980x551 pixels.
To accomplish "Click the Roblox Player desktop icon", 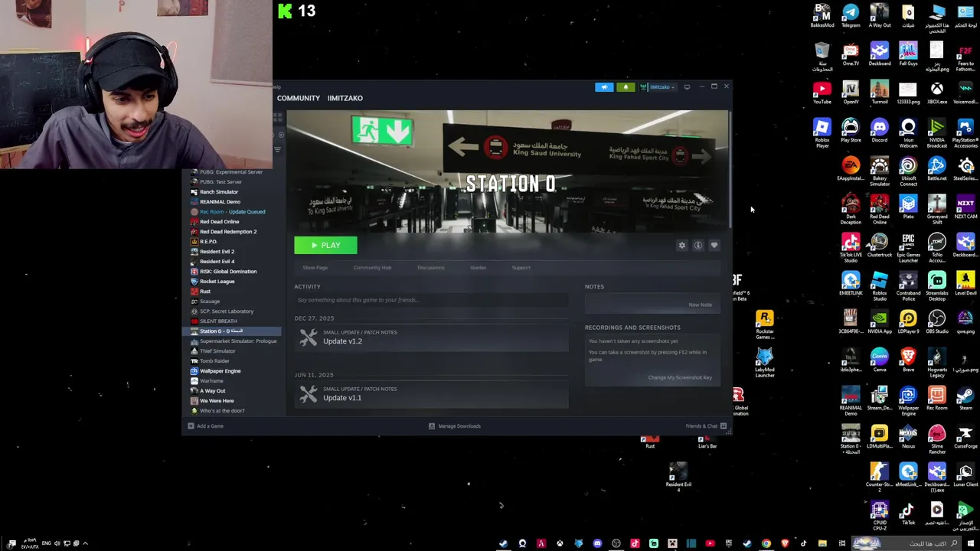I will [822, 132].
